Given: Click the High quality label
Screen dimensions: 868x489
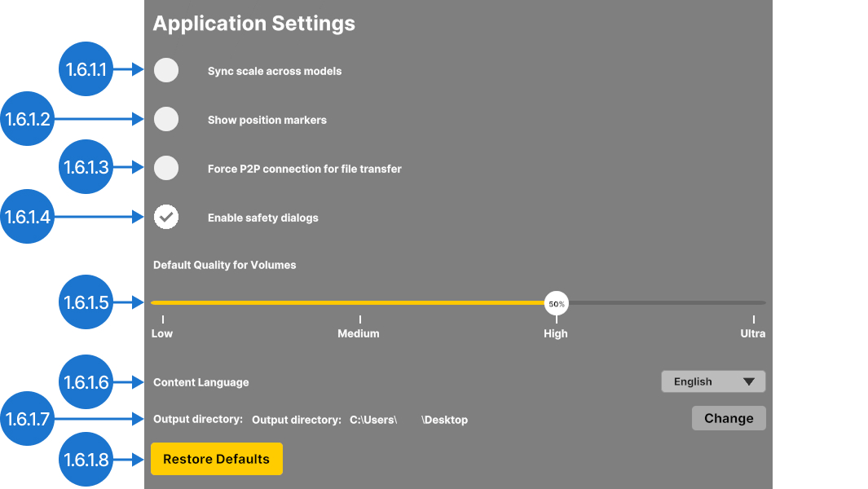Looking at the screenshot, I should pyautogui.click(x=556, y=333).
